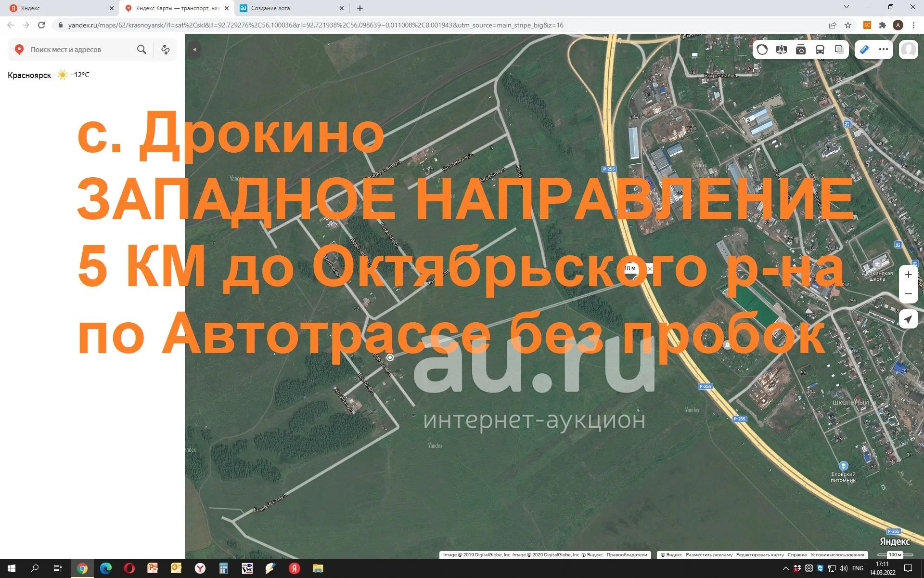Open Красноярск weather widget

click(48, 75)
